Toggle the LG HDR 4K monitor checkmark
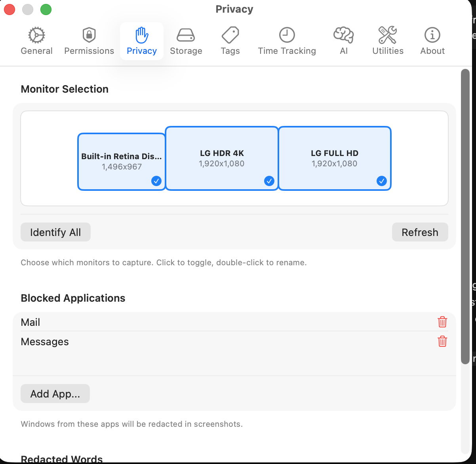Image resolution: width=476 pixels, height=464 pixels. click(269, 181)
